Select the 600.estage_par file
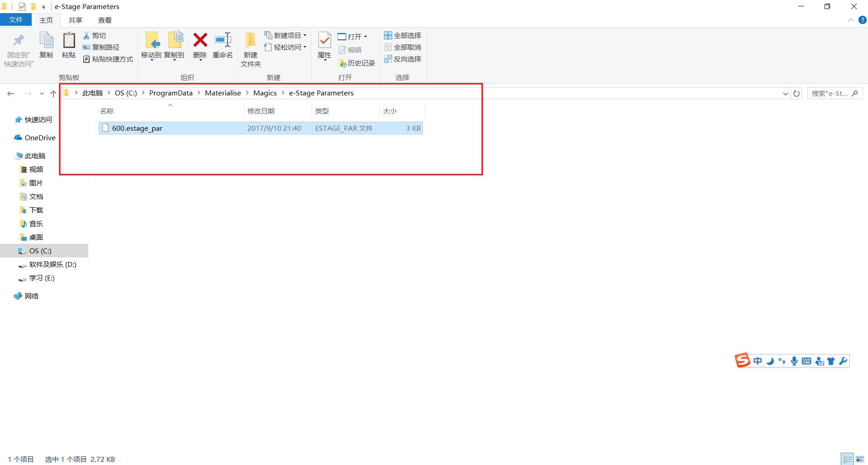 (x=137, y=128)
